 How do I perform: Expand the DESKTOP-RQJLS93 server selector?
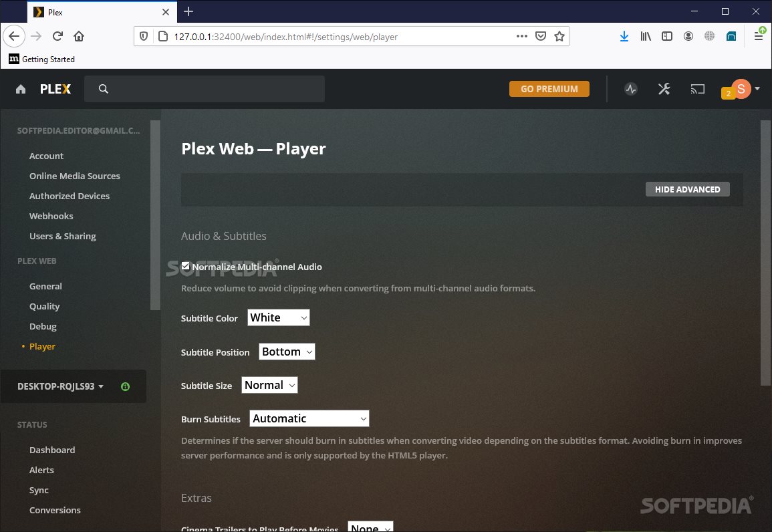(x=61, y=386)
